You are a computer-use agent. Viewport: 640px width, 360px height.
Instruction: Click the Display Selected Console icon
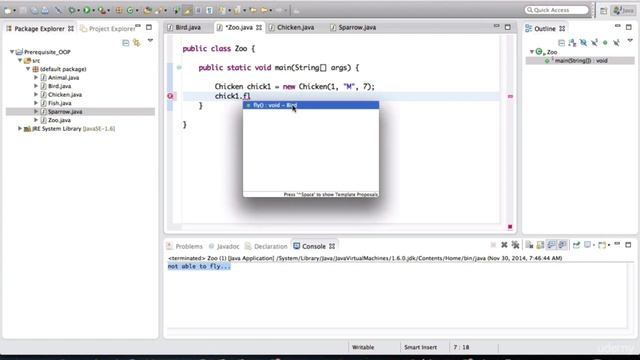point(587,245)
